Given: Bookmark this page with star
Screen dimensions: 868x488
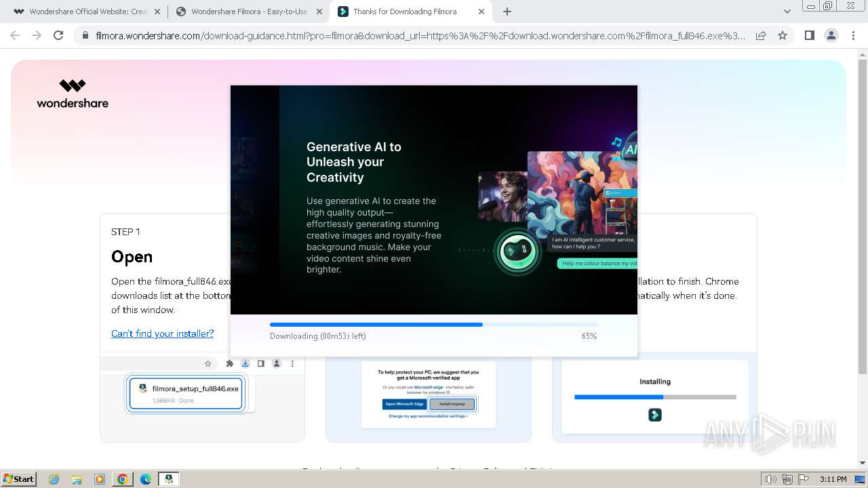Looking at the screenshot, I should tap(783, 36).
